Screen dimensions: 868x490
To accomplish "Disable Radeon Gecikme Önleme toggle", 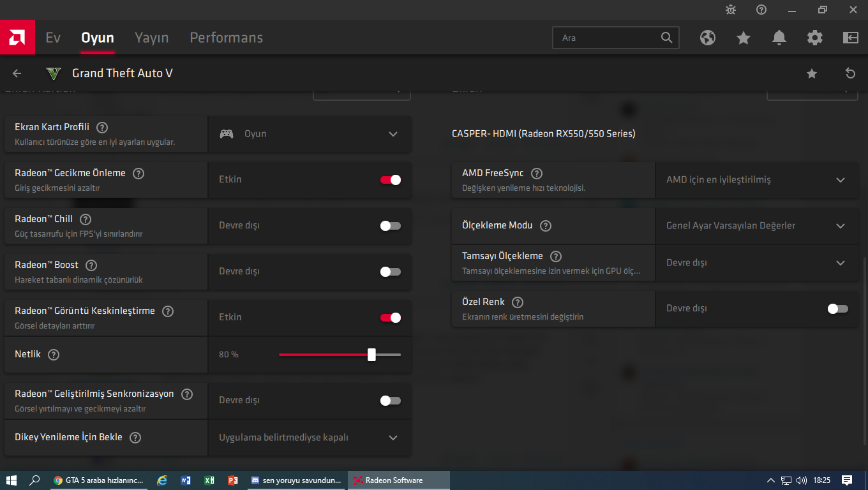I will pos(391,179).
